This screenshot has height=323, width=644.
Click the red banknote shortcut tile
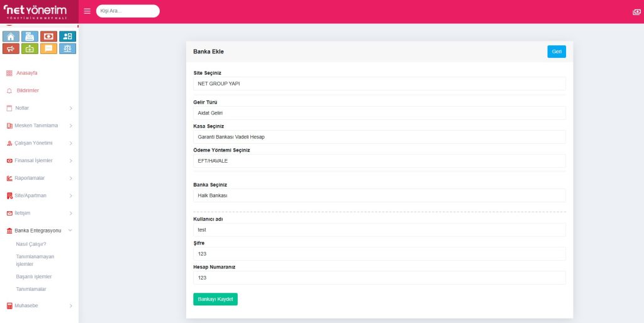pos(48,36)
